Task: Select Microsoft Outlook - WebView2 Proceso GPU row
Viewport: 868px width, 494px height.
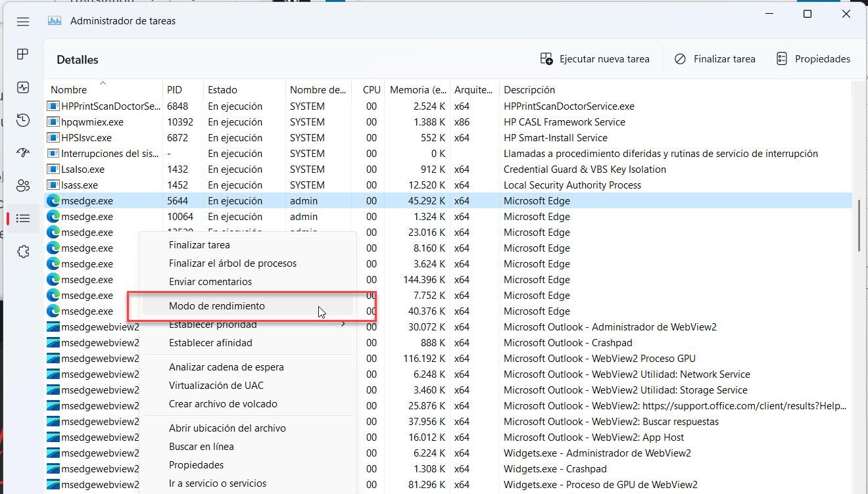Action: (448, 359)
